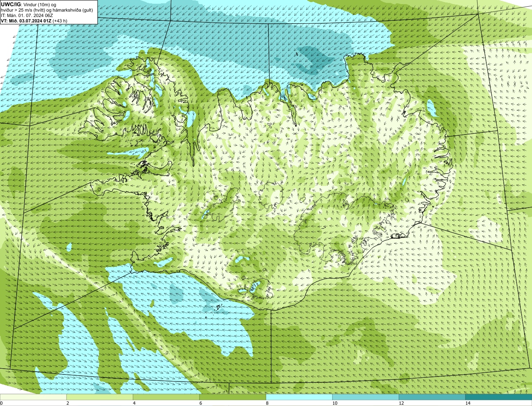This screenshot has width=532, height=406.
Task: Click the "12" tick label on the colour scale
Action: [x=401, y=403]
